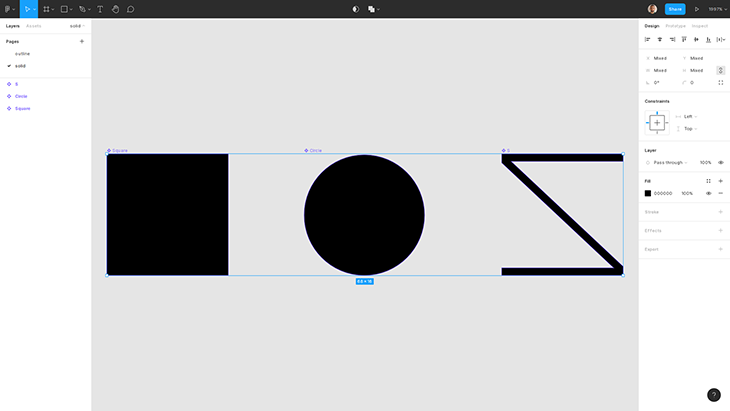Select the Text tool
The width and height of the screenshot is (730, 411).
tap(100, 9)
